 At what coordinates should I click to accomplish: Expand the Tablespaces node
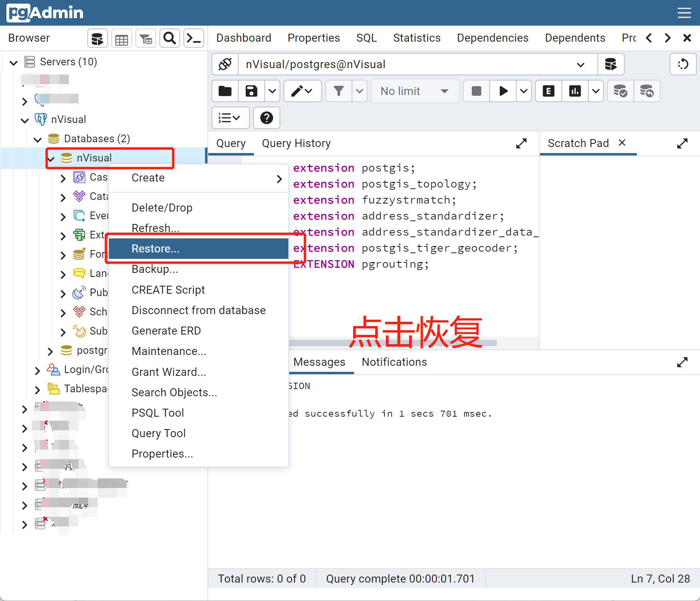coord(38,390)
